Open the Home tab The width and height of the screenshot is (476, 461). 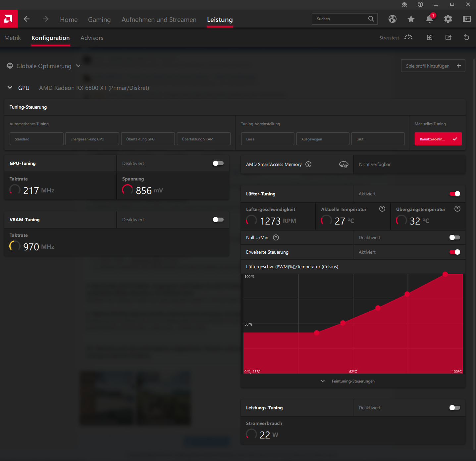coord(69,20)
